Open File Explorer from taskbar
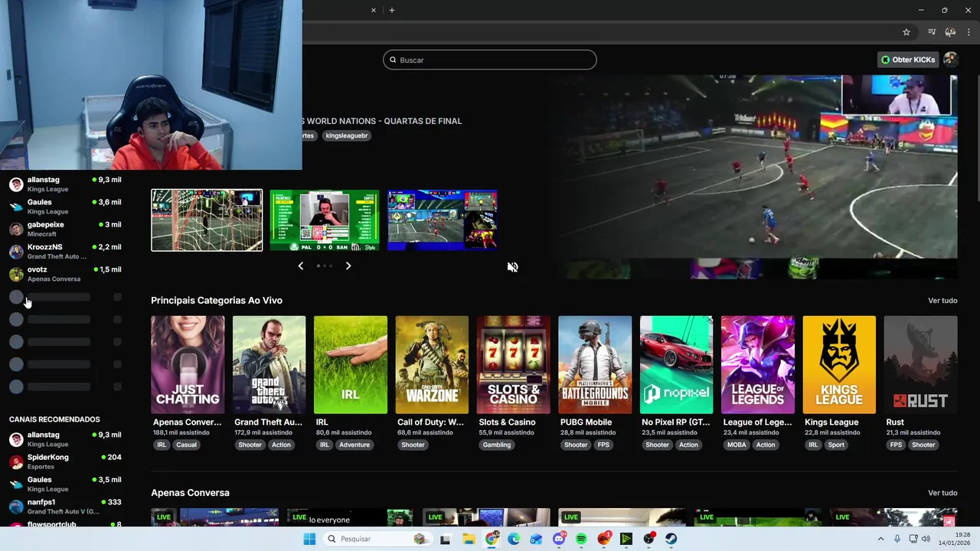The width and height of the screenshot is (980, 551). 469,539
